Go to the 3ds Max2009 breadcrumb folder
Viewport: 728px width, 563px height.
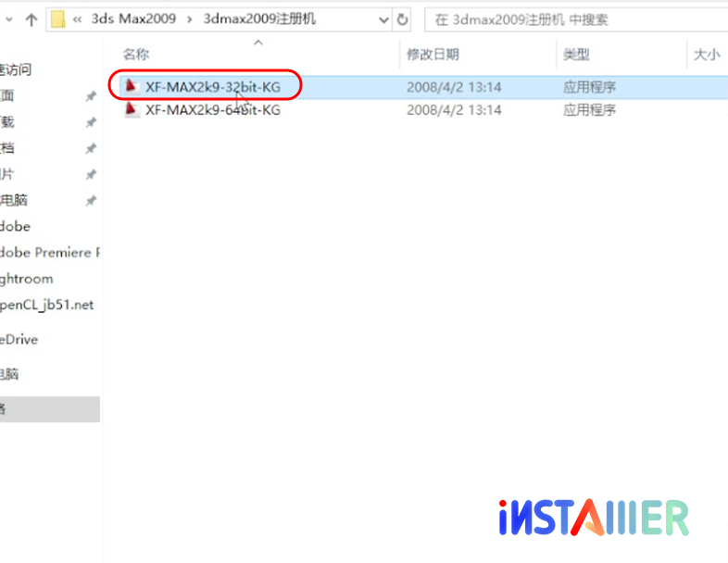click(x=133, y=19)
